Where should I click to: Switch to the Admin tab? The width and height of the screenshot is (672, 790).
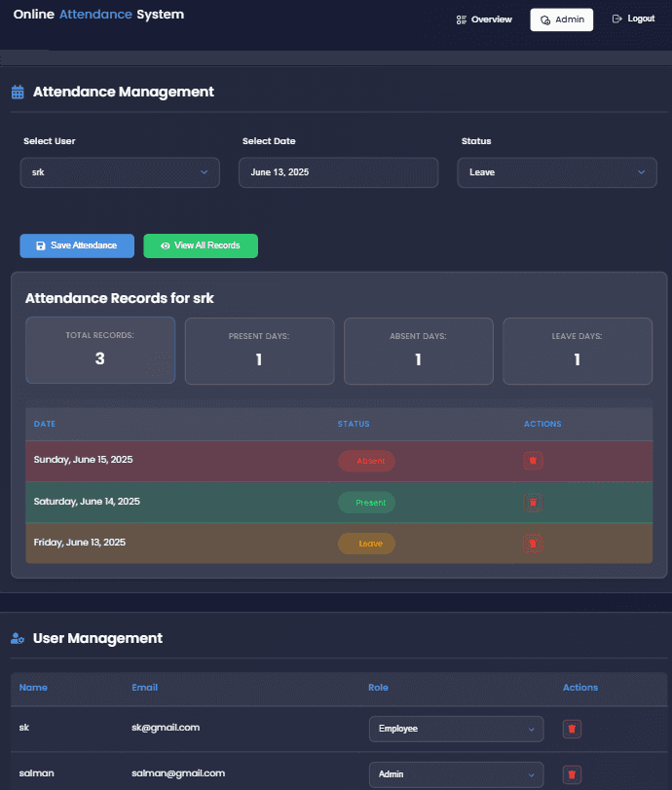click(561, 19)
